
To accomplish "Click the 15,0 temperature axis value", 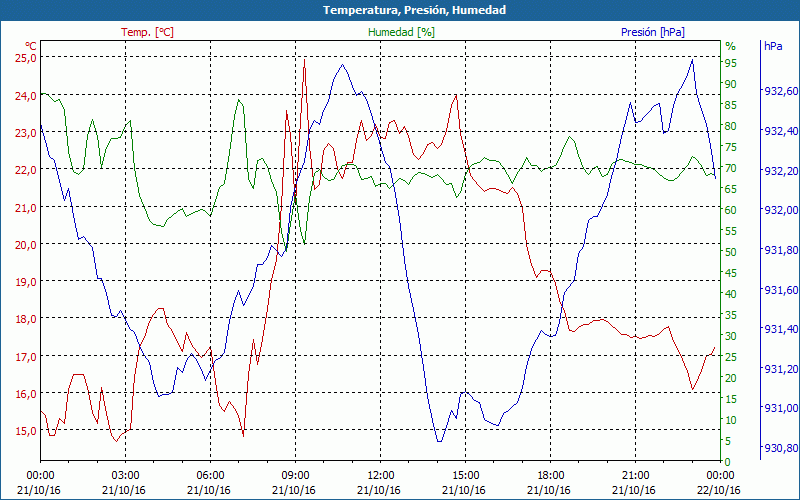I will [26, 431].
